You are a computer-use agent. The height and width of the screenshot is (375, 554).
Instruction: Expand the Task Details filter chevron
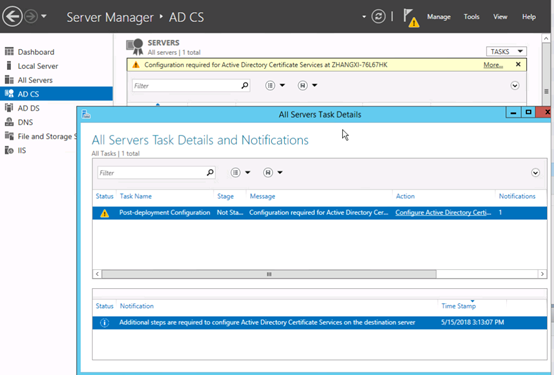click(x=535, y=172)
